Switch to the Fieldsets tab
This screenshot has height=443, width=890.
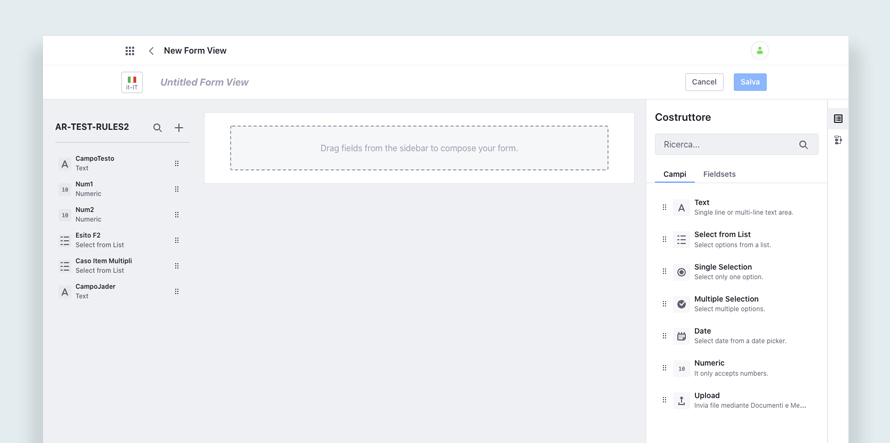tap(719, 174)
